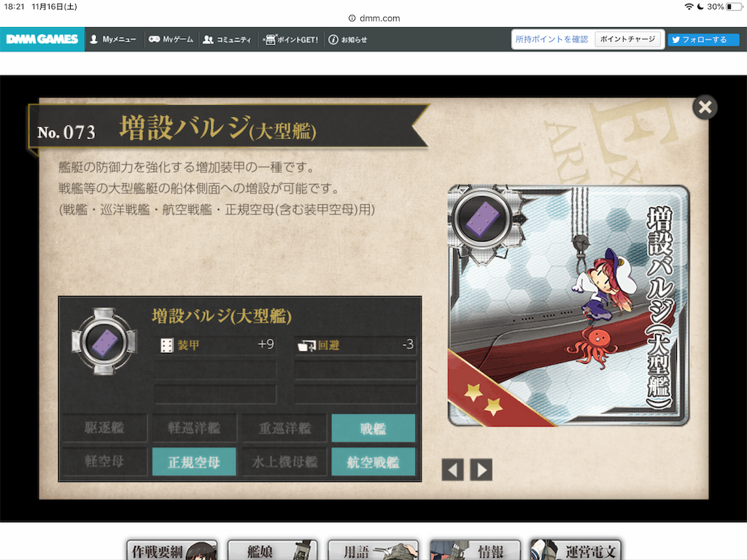Open the 情報 tab
The height and width of the screenshot is (560, 747).
[474, 550]
